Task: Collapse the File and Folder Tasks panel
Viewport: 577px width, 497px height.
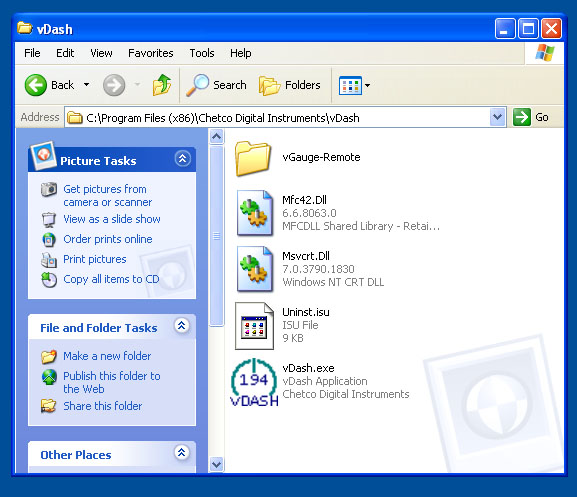Action: coord(181,326)
